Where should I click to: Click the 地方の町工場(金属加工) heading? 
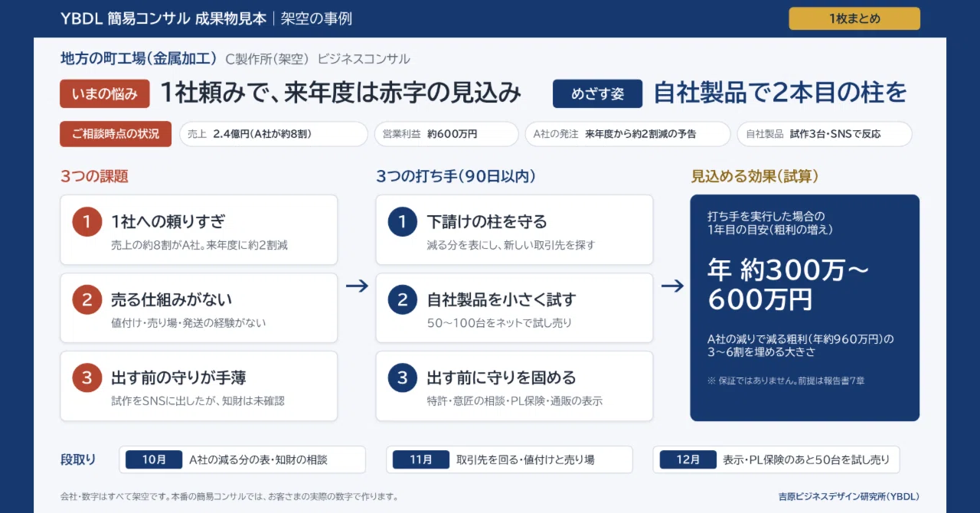coord(139,58)
